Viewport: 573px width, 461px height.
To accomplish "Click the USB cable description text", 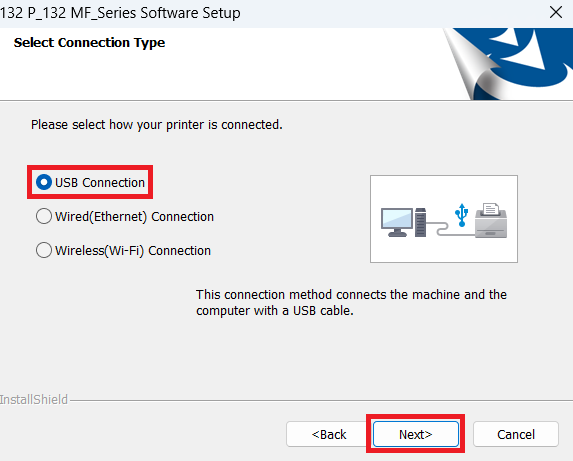I will tap(351, 302).
